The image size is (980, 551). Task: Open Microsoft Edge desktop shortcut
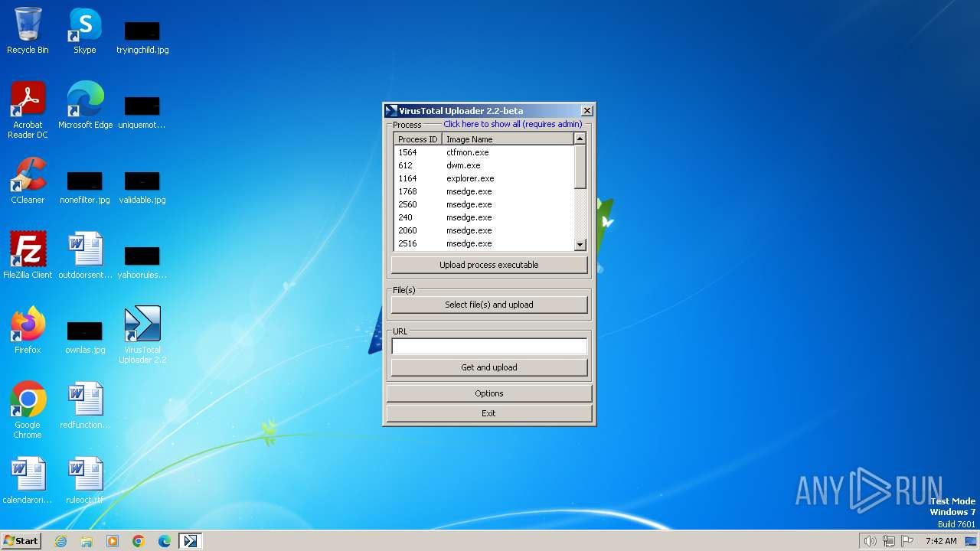coord(85,106)
